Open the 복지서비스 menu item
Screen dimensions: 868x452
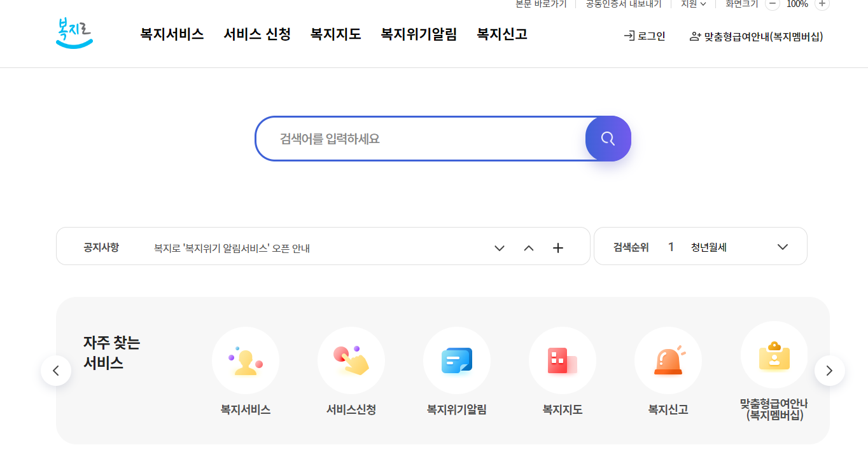coord(171,34)
